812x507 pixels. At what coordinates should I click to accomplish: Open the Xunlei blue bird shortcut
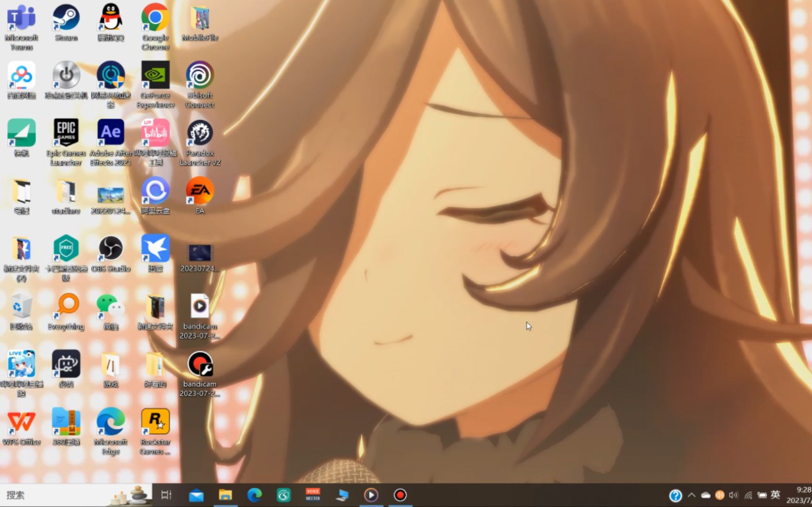[155, 254]
